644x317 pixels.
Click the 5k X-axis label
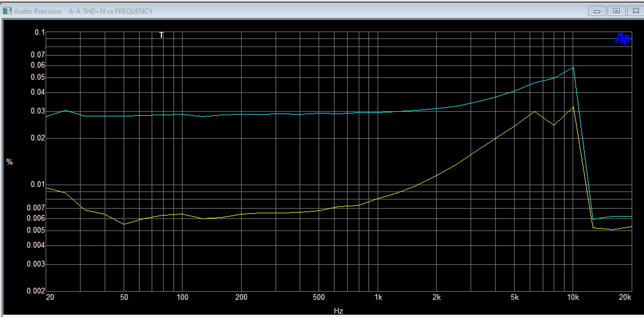(x=514, y=298)
